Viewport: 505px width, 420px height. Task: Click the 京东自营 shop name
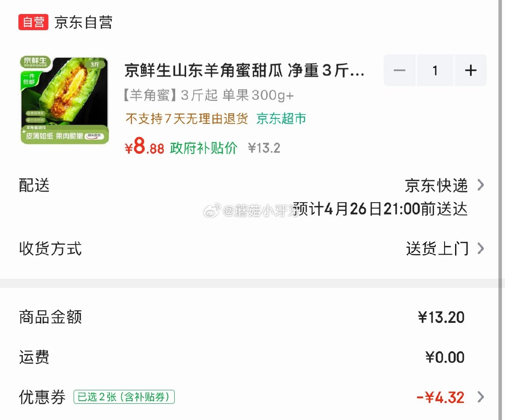[x=83, y=22]
